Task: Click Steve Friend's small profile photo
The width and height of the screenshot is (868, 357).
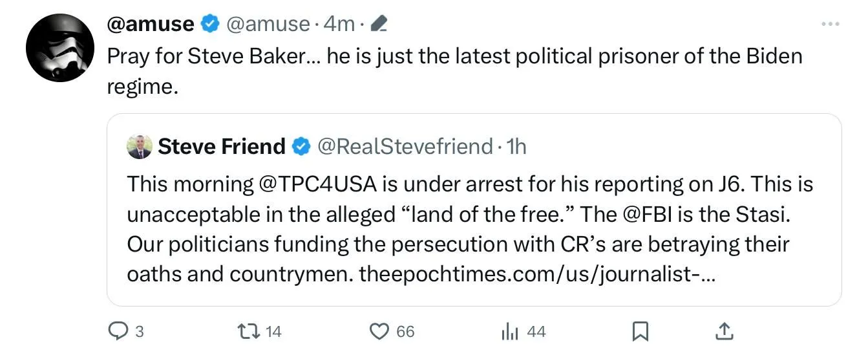Action: [139, 147]
